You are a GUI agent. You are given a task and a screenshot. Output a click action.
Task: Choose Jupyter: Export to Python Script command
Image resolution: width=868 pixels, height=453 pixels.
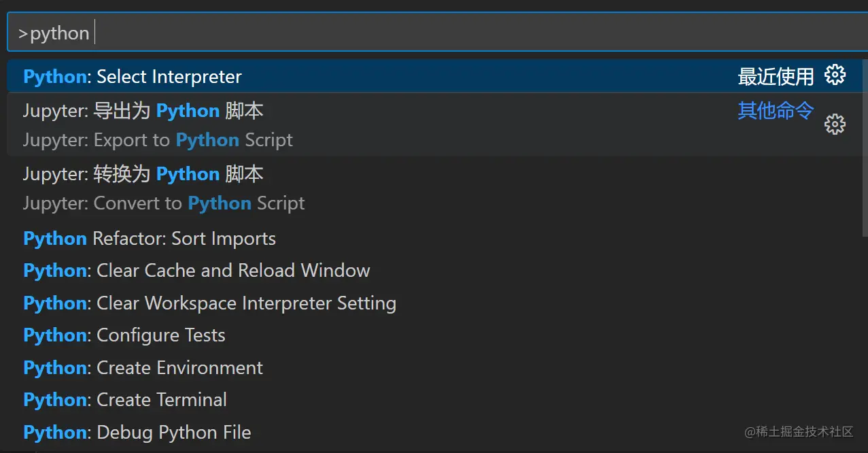click(x=434, y=124)
